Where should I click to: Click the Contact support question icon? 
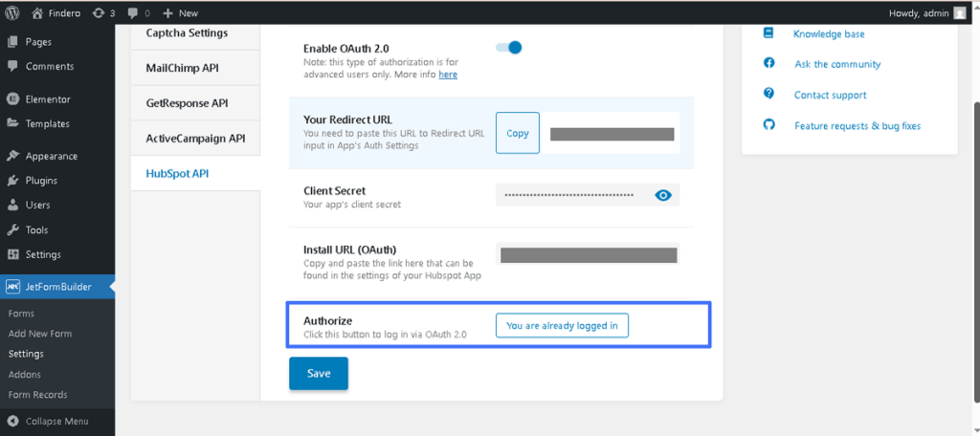coord(768,94)
